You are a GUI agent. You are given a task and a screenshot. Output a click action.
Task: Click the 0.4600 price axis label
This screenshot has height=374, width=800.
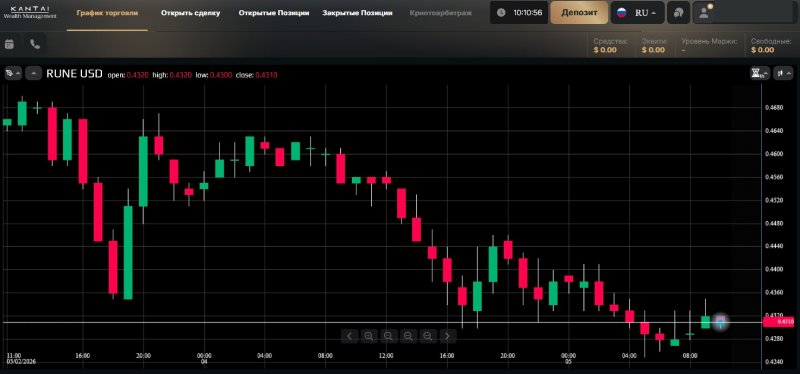click(774, 154)
